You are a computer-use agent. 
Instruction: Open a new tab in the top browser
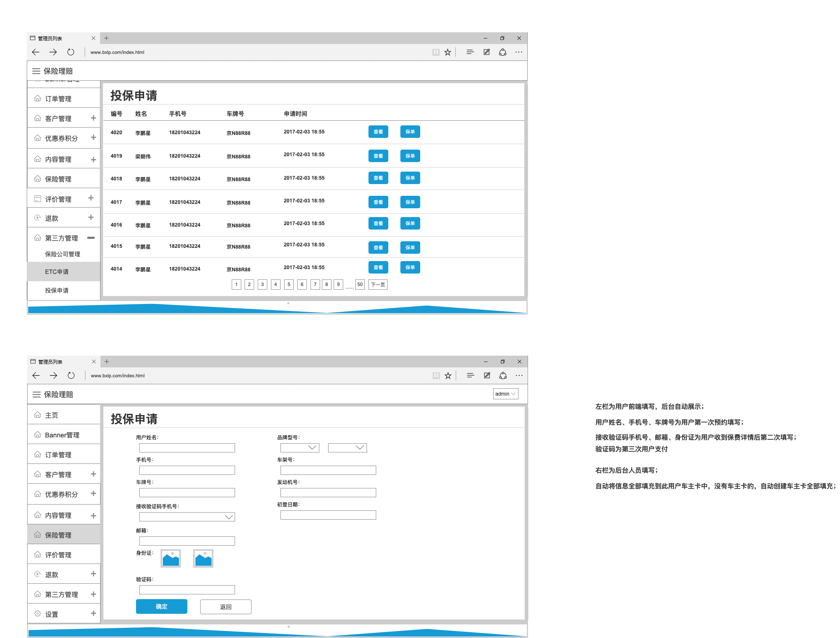click(x=106, y=38)
